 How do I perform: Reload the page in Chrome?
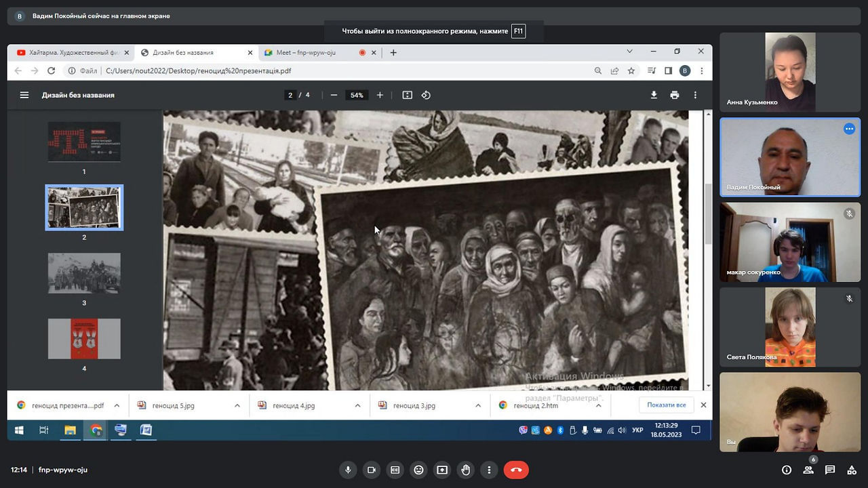[51, 70]
